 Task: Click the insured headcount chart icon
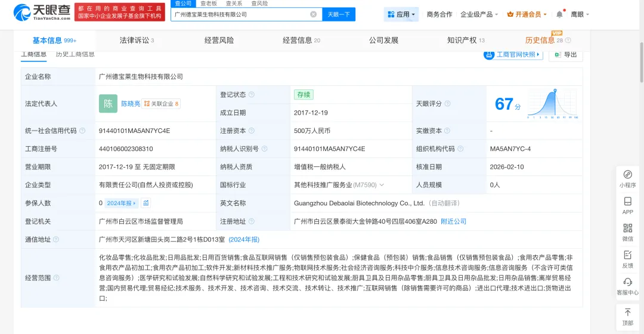tap(146, 203)
